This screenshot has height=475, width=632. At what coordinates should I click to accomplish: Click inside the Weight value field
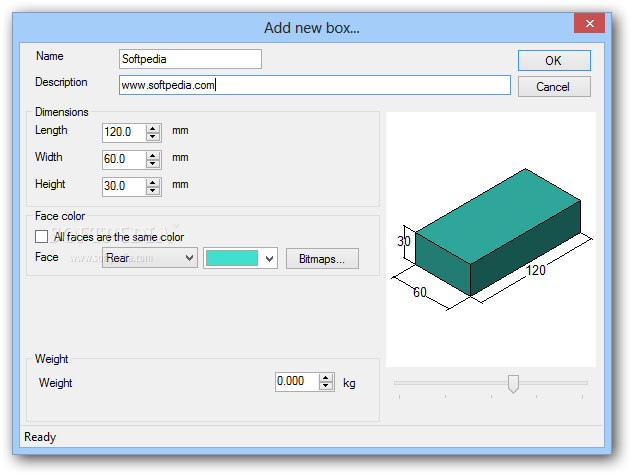(297, 381)
